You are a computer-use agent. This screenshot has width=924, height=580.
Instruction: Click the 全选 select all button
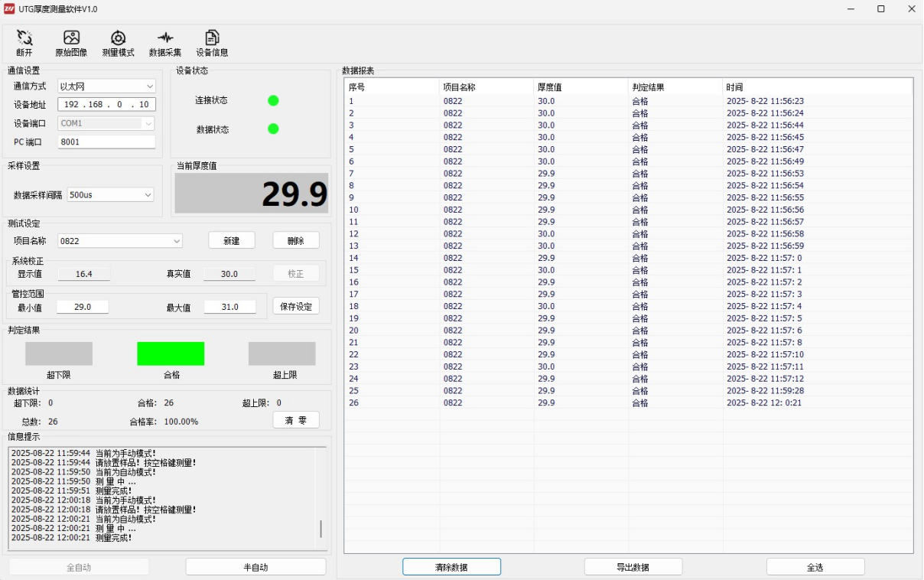point(815,567)
